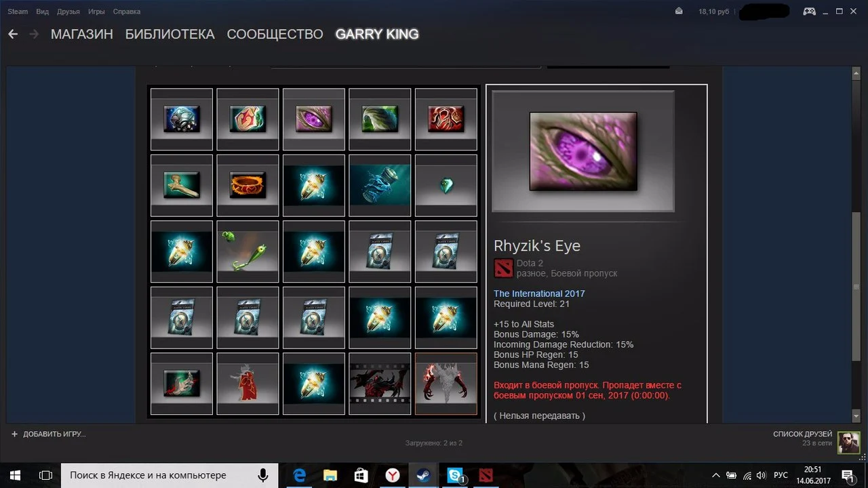Screen dimensions: 868x488
Task: Click ДОБАВИТЬ ИГРУ... button
Action: [x=48, y=434]
